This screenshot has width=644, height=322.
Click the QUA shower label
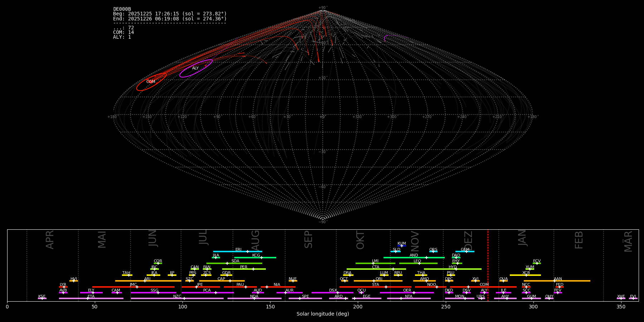(x=503, y=279)
